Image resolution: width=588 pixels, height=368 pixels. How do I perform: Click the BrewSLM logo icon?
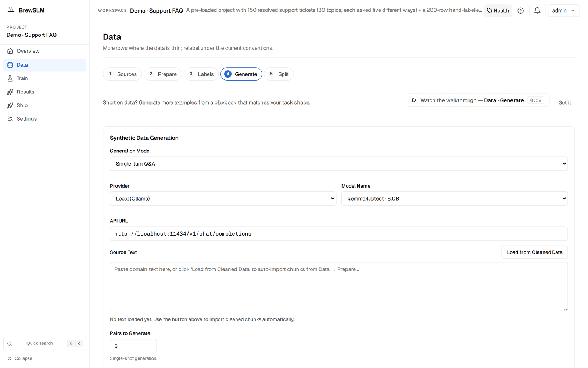(11, 10)
